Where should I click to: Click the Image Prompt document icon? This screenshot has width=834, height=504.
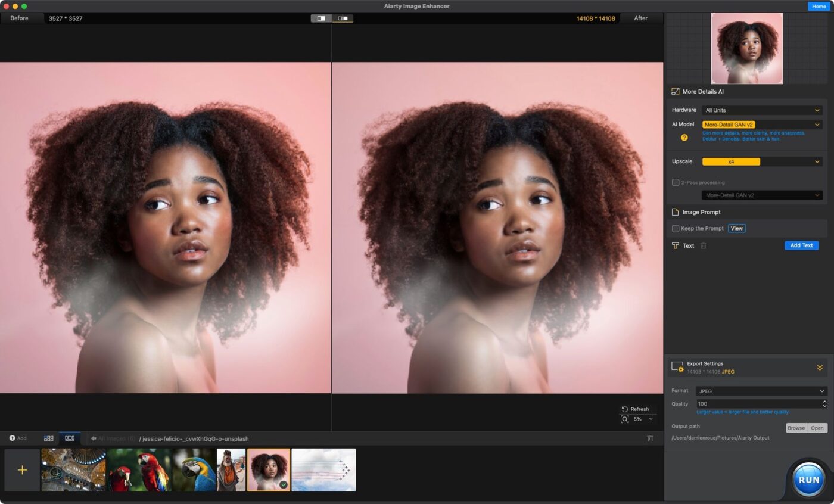[676, 212]
